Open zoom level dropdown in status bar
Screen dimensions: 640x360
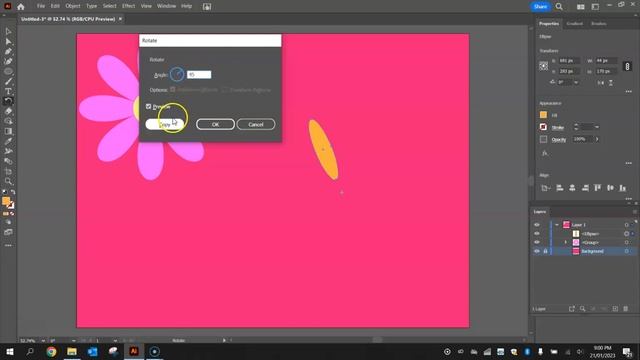point(43,340)
